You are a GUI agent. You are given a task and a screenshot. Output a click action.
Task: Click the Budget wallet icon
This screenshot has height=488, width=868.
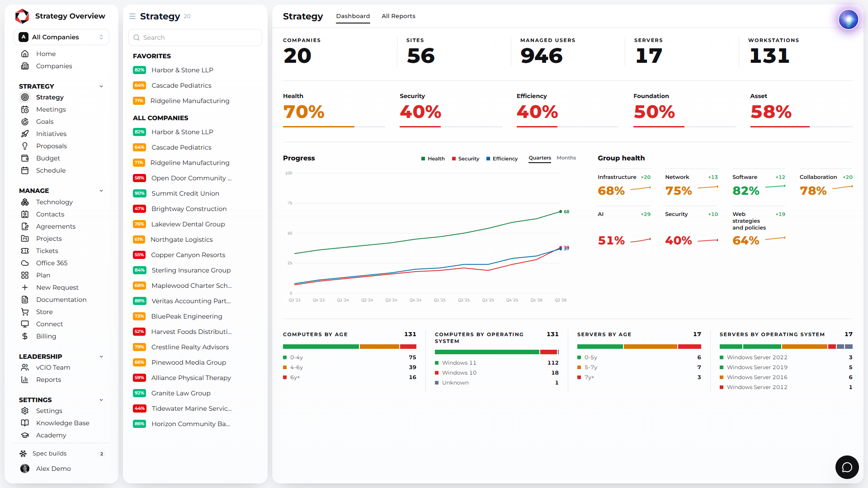point(25,158)
